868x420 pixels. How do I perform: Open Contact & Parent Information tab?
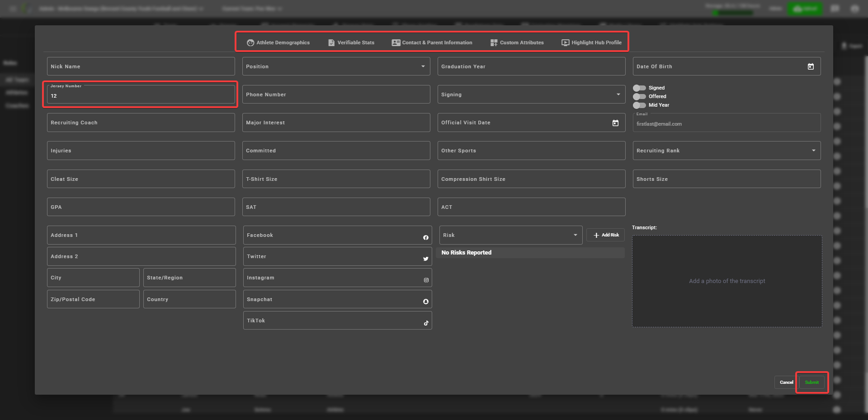pos(432,42)
